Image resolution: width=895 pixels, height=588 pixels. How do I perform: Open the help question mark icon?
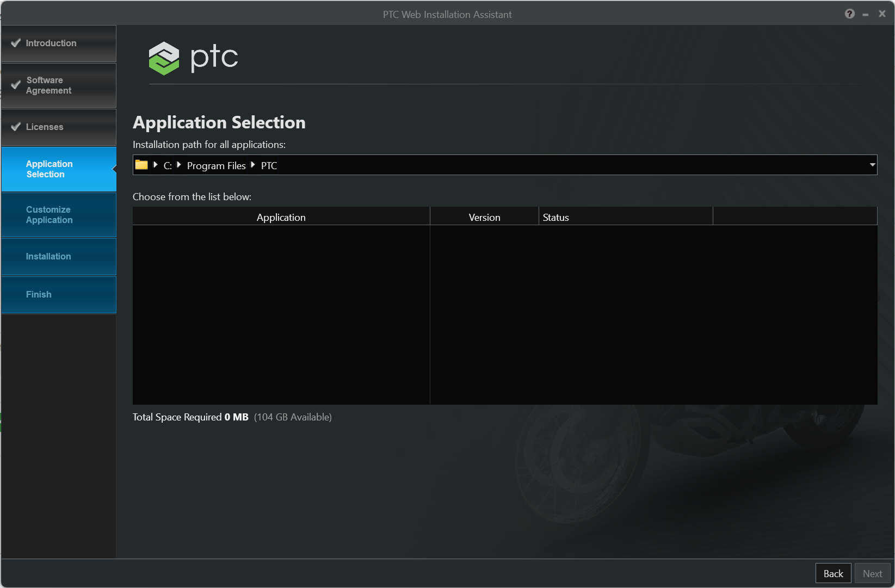coord(849,14)
